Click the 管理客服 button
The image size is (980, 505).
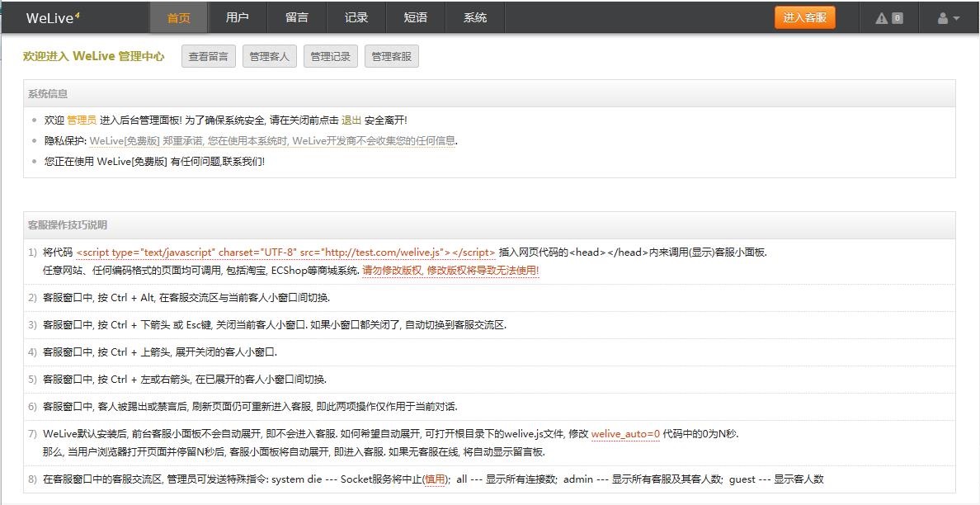coord(392,56)
